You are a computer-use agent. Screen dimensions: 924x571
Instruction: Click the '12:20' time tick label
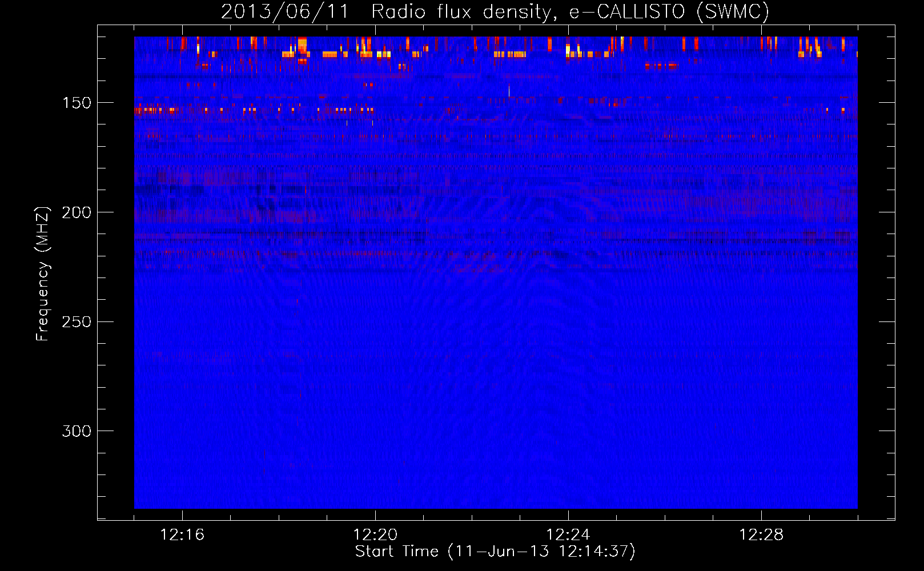[x=375, y=535]
